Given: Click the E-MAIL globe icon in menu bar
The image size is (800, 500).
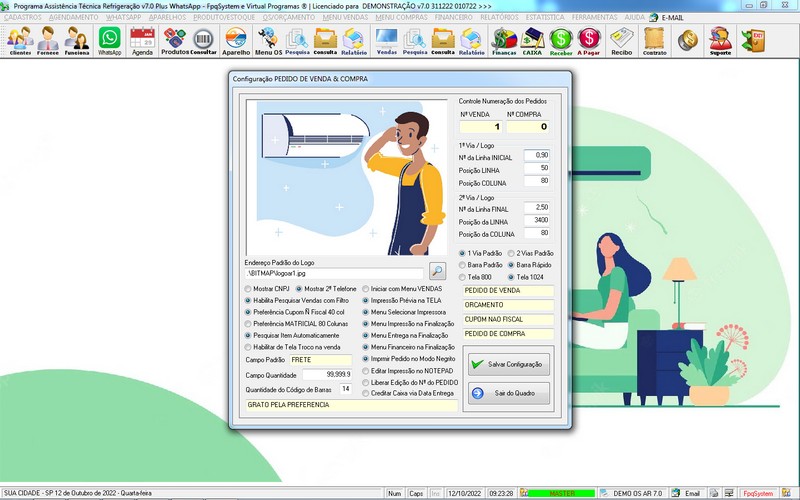Looking at the screenshot, I should point(654,17).
